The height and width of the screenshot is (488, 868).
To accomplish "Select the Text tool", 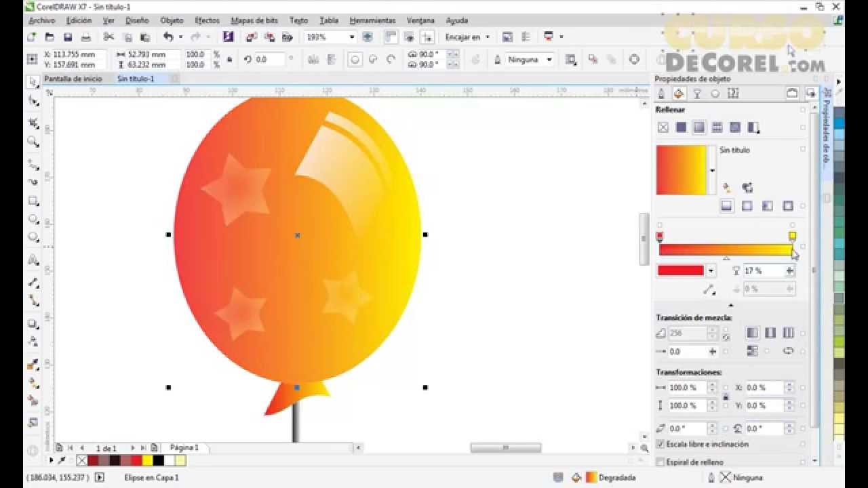I will coord(33,260).
